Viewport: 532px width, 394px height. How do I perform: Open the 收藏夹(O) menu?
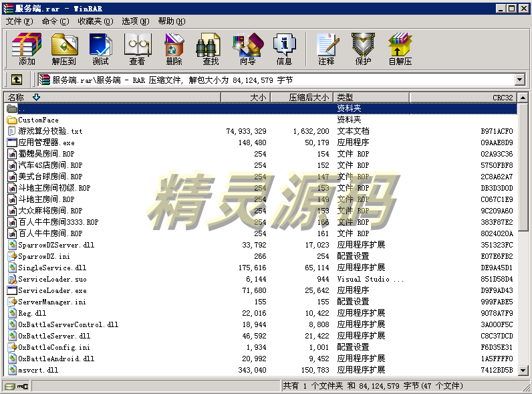(x=96, y=21)
